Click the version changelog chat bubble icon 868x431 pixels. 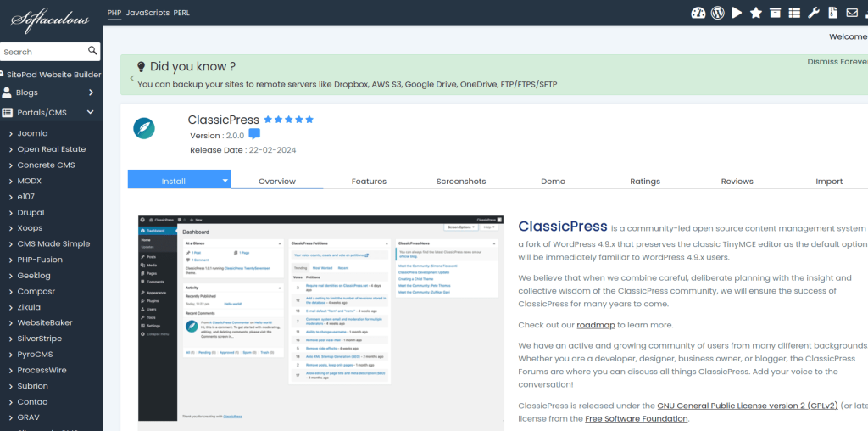pos(254,134)
